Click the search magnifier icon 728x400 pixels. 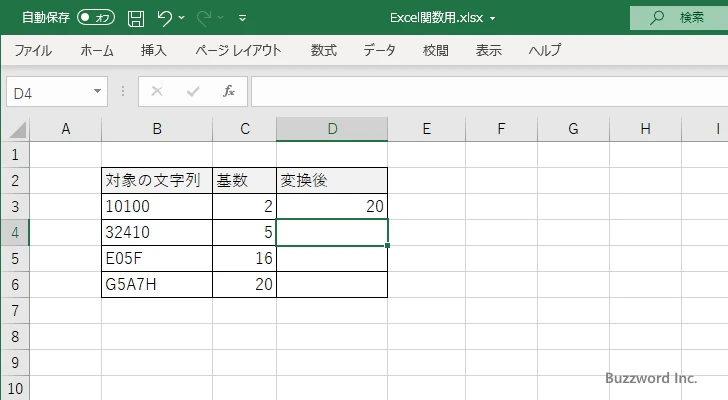tap(656, 18)
